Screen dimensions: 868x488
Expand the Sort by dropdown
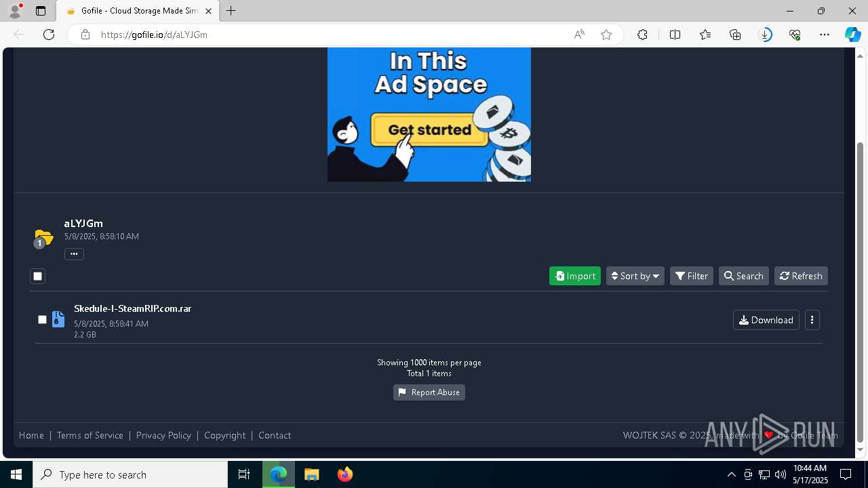pos(635,276)
